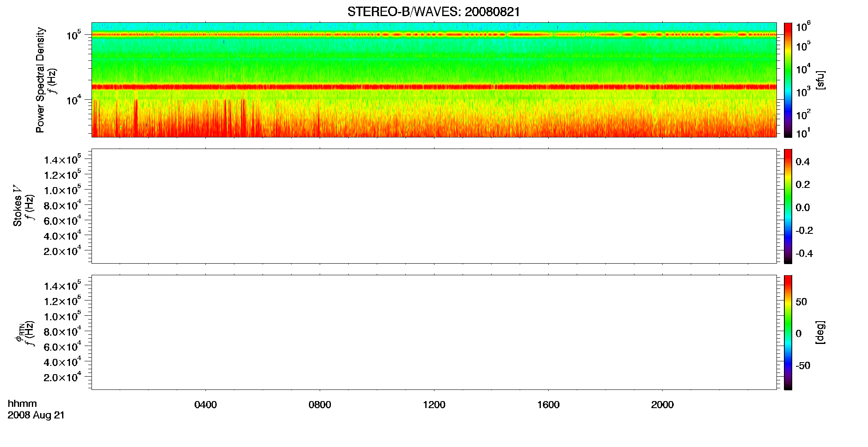The height and width of the screenshot is (447, 868).
Task: Click red low-frequency bursts near 0100
Action: click(x=135, y=118)
